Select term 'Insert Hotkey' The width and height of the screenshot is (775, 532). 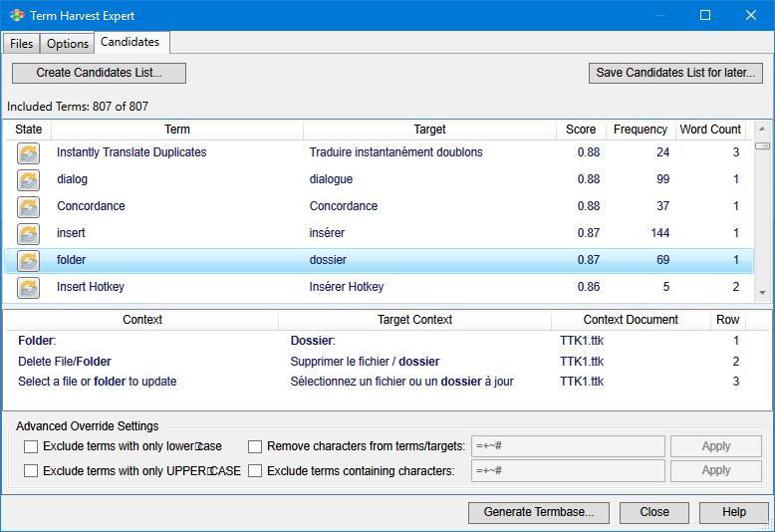(91, 287)
